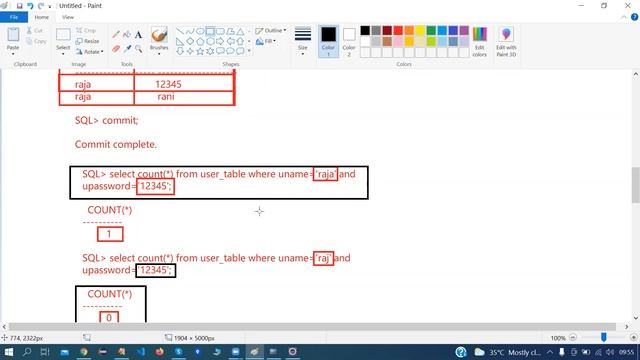Choose the Rectangle shape
This screenshot has height=360, width=640.
(x=210, y=31)
